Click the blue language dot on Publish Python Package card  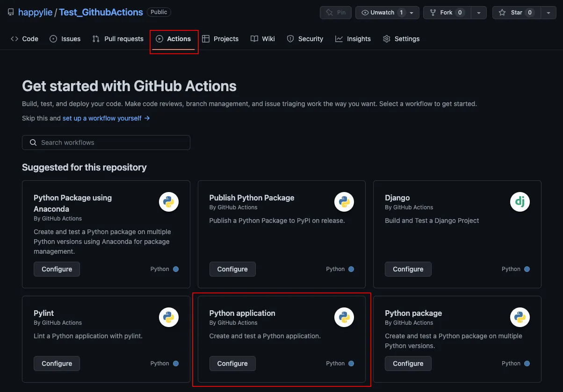pyautogui.click(x=351, y=269)
